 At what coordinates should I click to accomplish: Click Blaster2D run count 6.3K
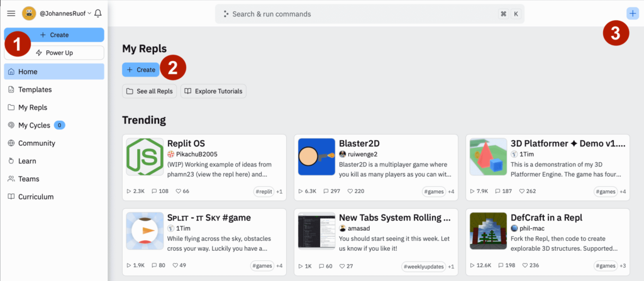point(307,192)
